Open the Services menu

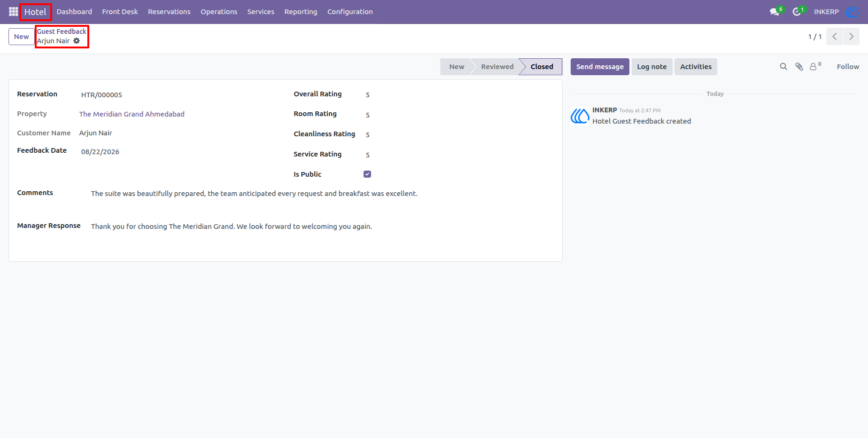pyautogui.click(x=261, y=12)
